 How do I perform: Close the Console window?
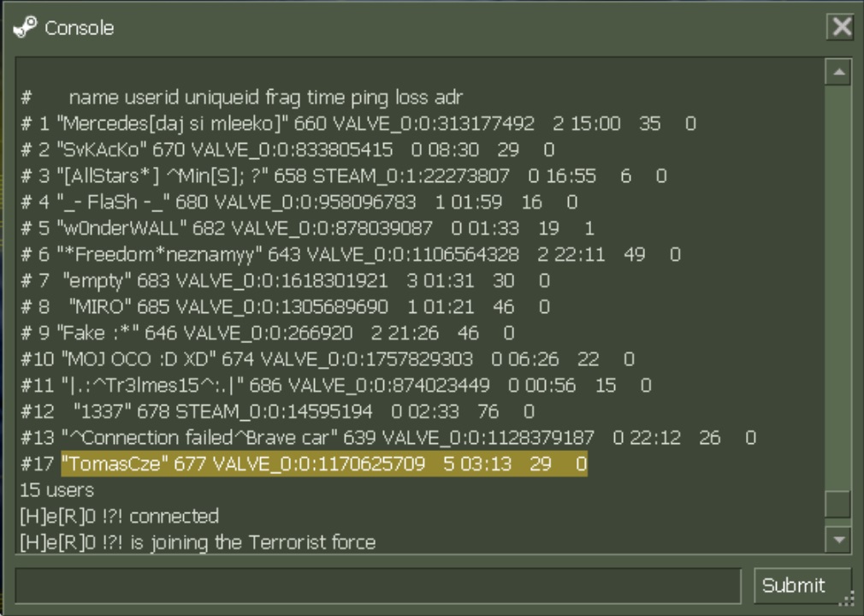[841, 27]
